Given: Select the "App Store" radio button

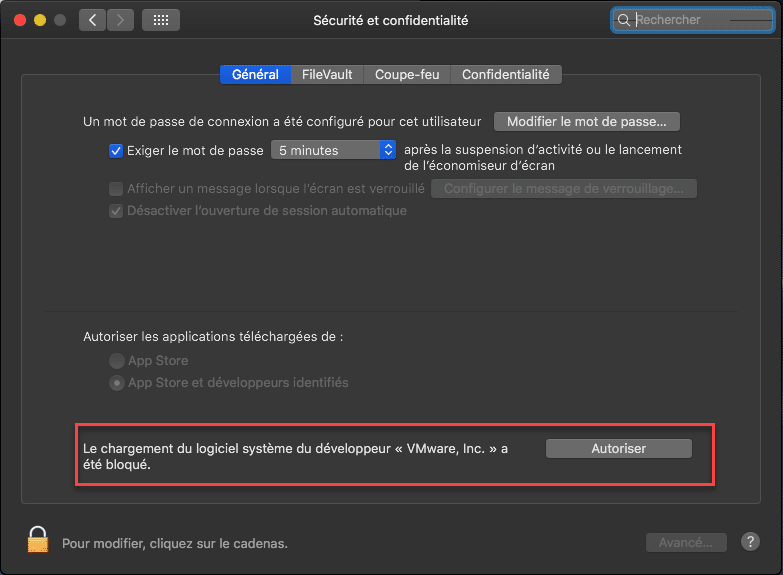Looking at the screenshot, I should coord(117,361).
